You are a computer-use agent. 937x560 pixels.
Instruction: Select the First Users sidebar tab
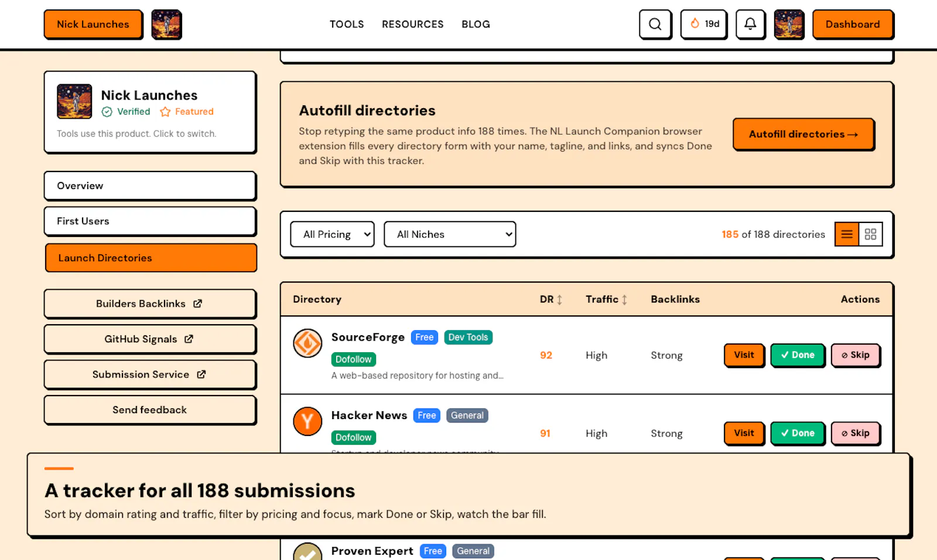(x=150, y=221)
